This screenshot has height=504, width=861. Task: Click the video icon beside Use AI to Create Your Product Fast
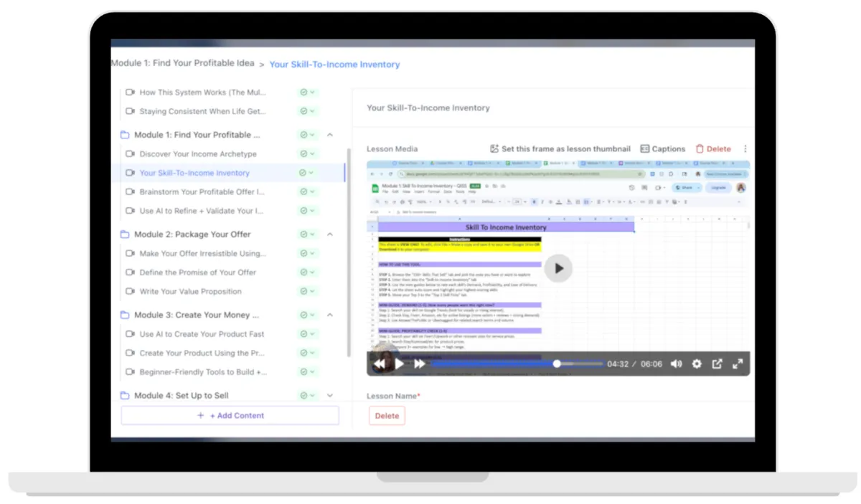pyautogui.click(x=130, y=334)
